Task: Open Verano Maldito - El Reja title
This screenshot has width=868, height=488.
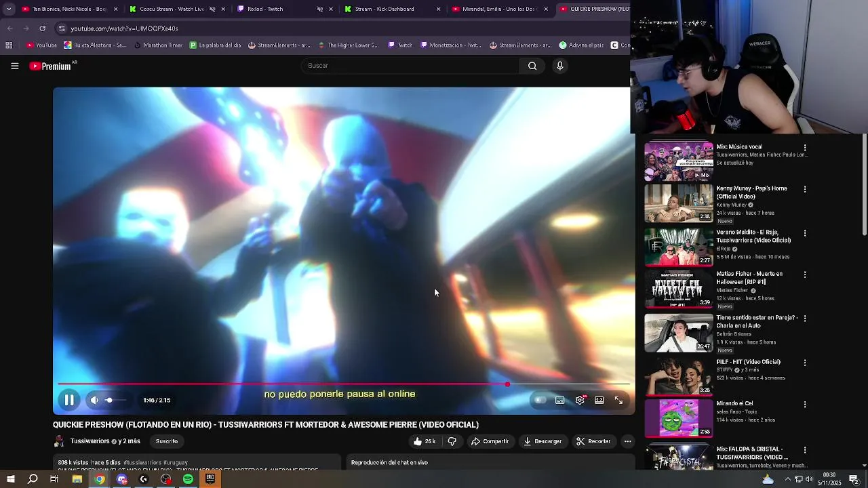Action: (x=753, y=236)
